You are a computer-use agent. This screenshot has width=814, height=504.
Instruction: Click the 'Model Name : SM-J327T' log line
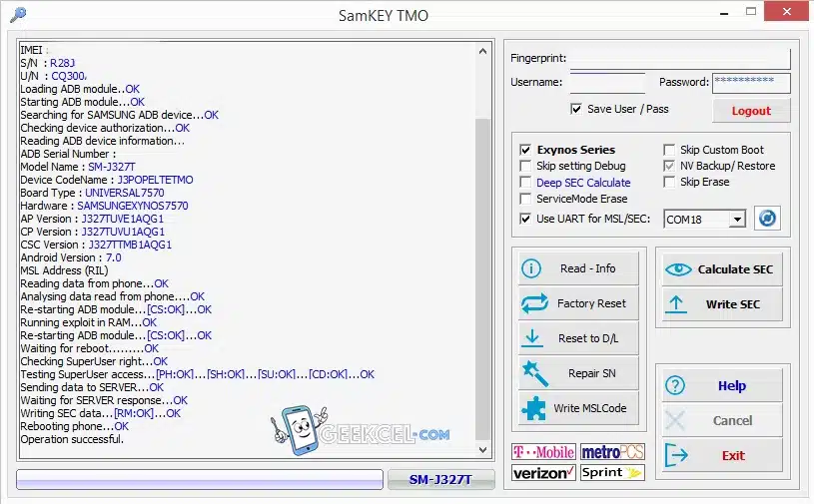coord(78,167)
